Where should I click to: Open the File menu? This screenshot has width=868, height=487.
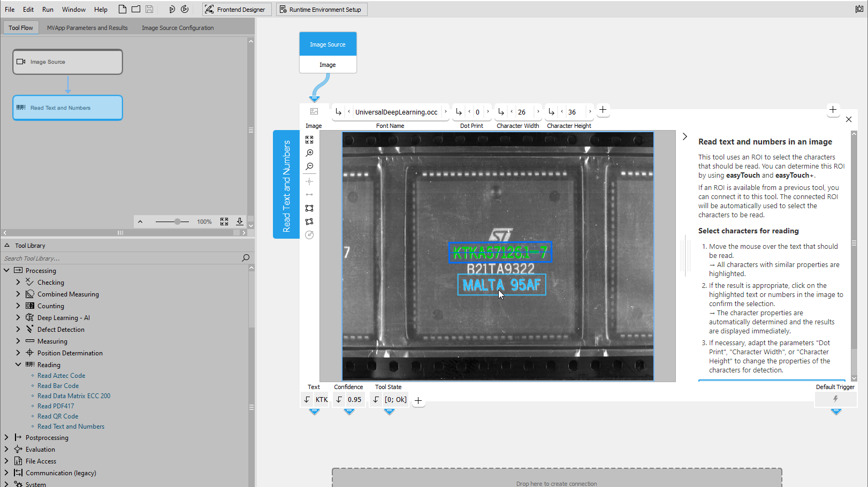pos(10,9)
